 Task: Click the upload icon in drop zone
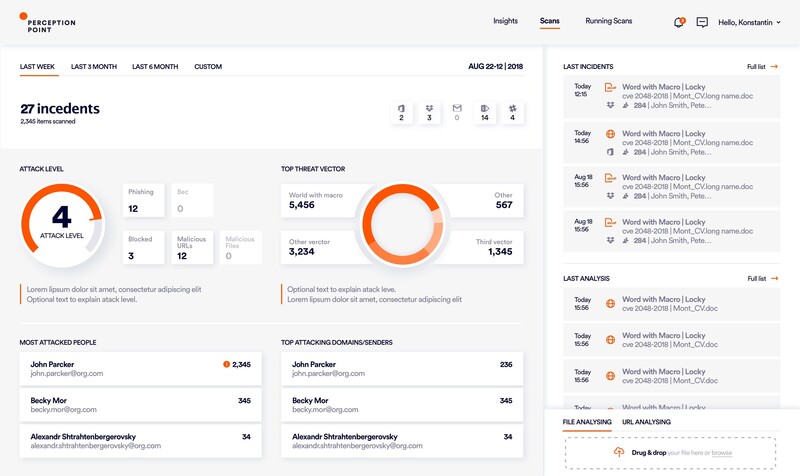click(x=619, y=453)
